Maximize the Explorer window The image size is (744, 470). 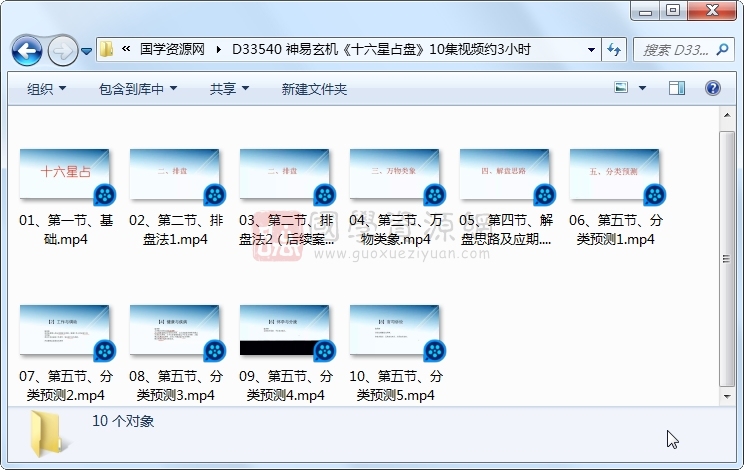click(673, 10)
